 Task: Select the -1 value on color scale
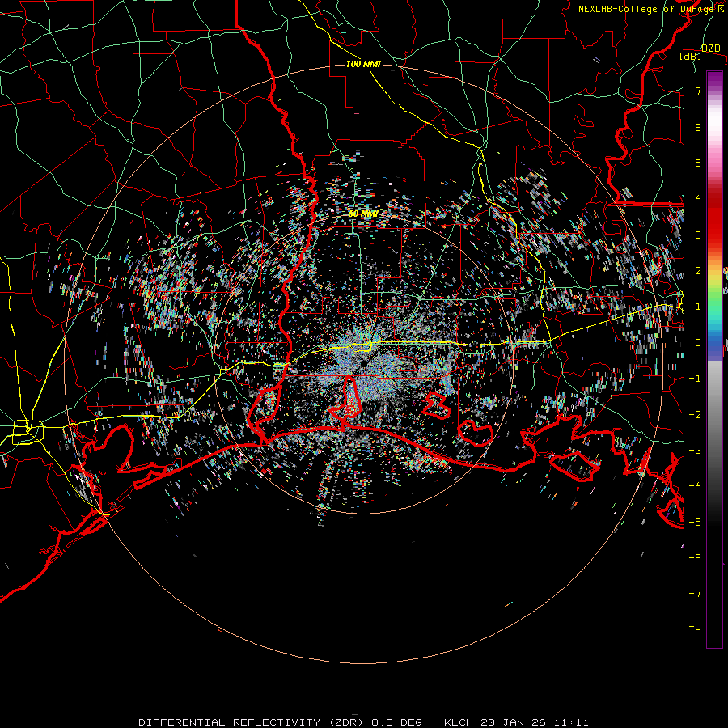pos(695,379)
